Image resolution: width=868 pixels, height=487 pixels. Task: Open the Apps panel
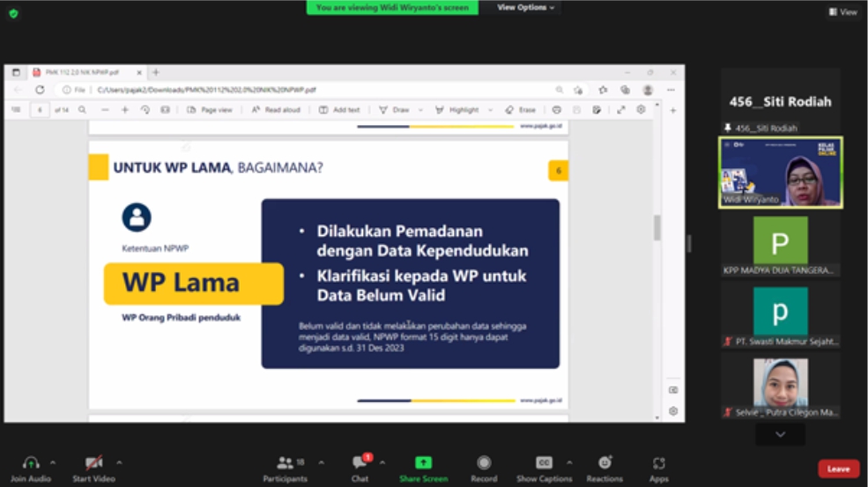[659, 463]
